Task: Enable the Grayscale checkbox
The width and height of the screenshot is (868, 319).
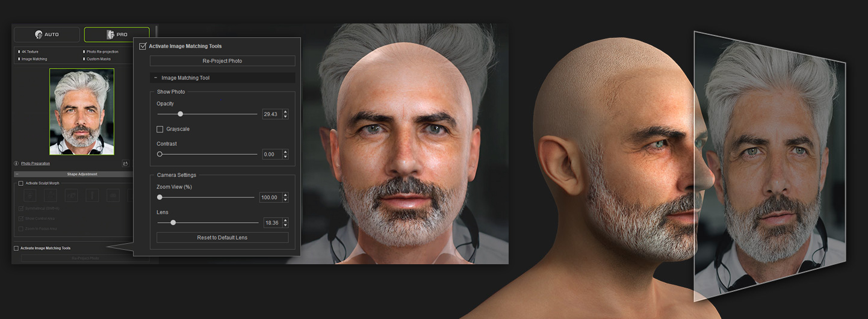Action: [x=160, y=129]
